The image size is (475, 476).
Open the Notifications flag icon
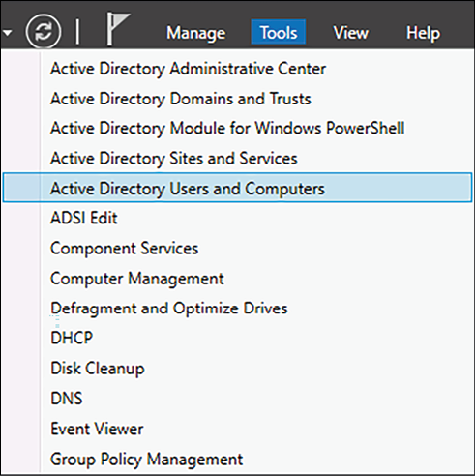pyautogui.click(x=118, y=29)
